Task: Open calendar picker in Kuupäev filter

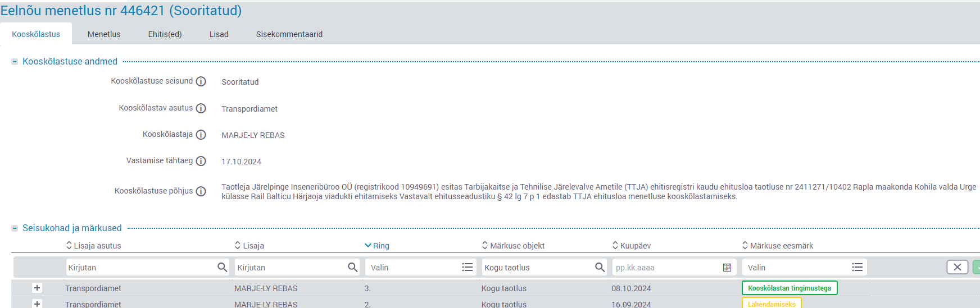Action: click(727, 268)
